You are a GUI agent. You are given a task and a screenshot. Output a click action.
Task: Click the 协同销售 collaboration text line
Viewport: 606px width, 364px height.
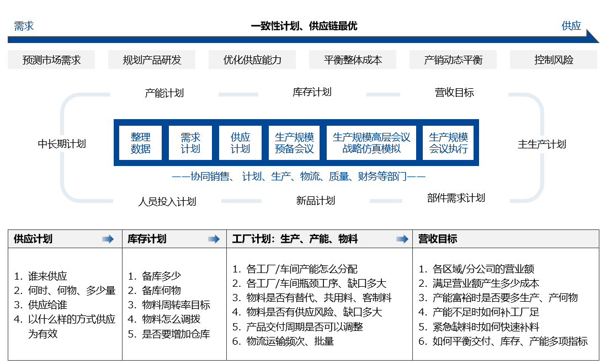pos(298,175)
